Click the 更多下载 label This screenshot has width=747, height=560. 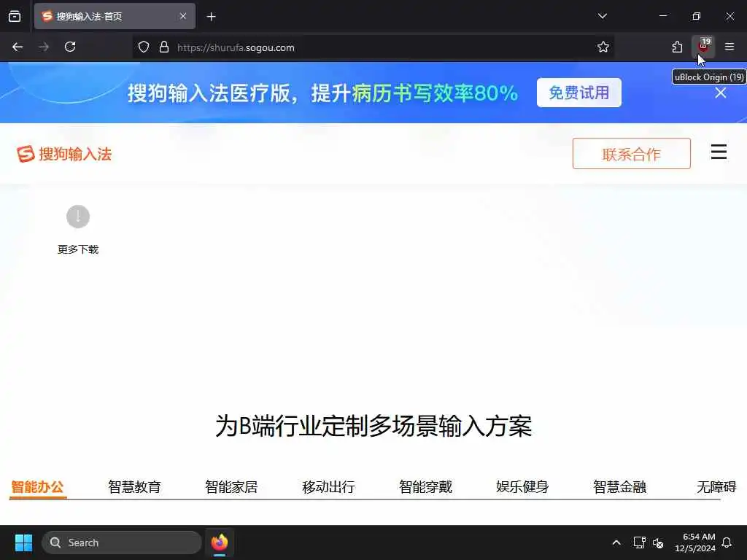point(78,249)
